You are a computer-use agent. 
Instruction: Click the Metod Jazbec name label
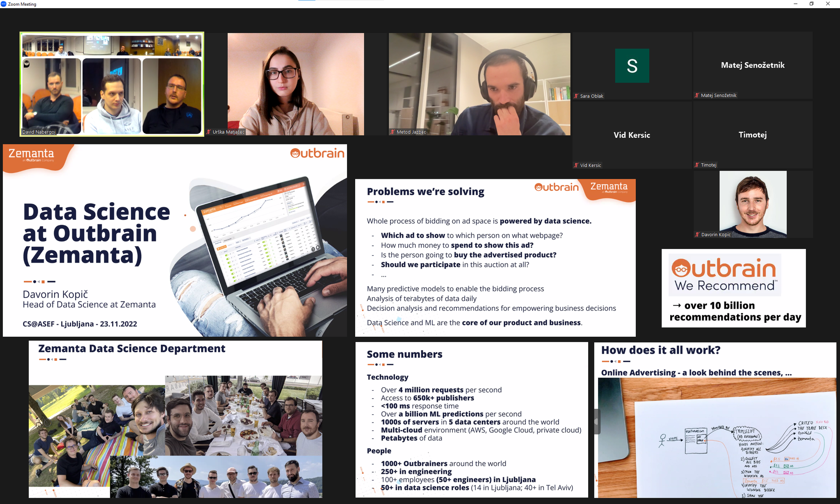(411, 132)
